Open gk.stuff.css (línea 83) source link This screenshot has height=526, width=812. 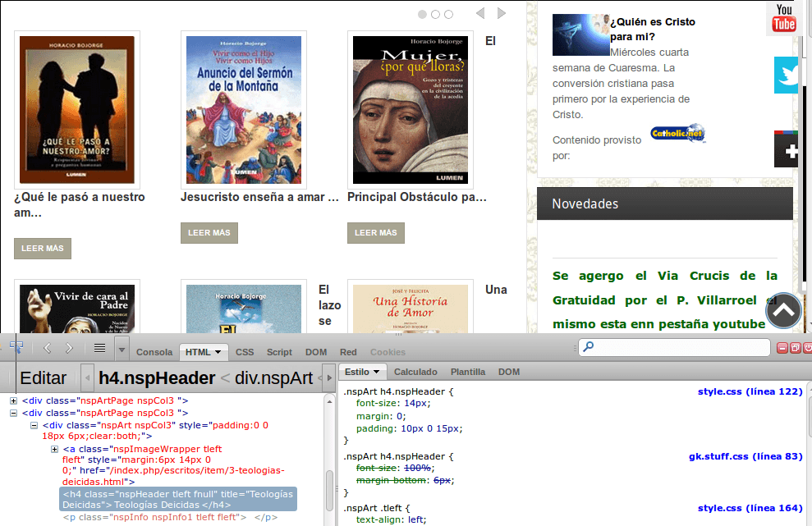tap(745, 456)
